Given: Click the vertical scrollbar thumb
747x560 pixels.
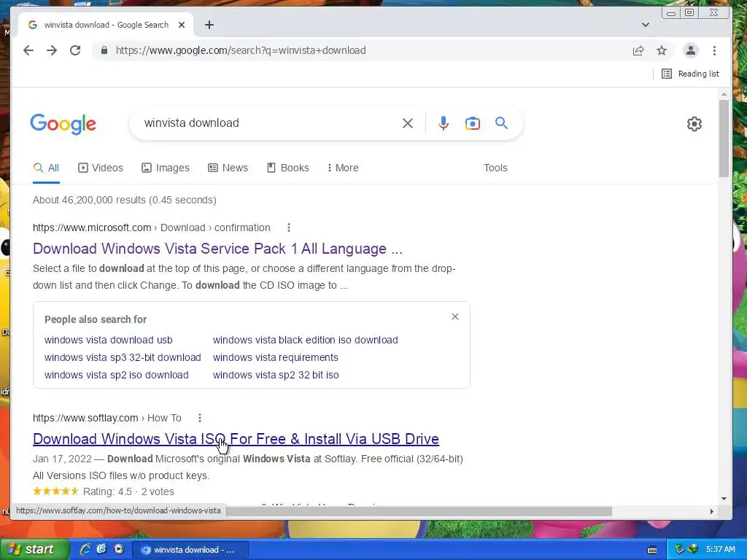Looking at the screenshot, I should click(x=724, y=138).
